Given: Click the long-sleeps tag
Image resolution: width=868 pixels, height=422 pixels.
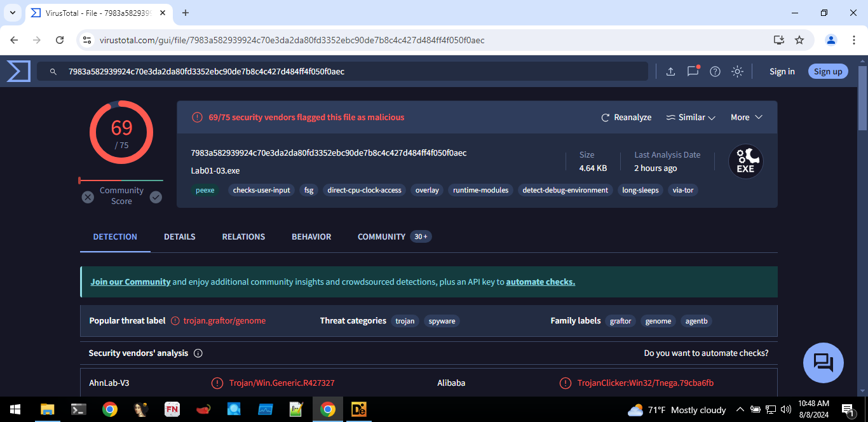Looking at the screenshot, I should click(641, 190).
